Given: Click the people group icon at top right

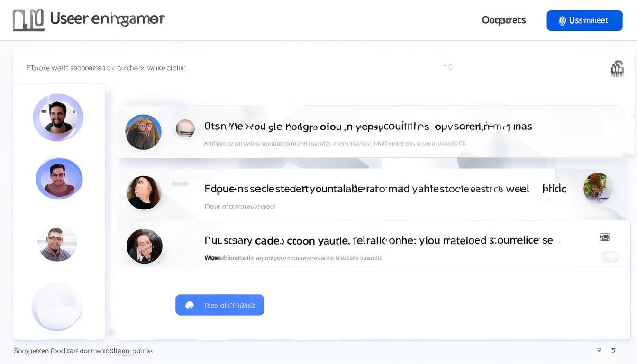Looking at the screenshot, I should [x=617, y=69].
